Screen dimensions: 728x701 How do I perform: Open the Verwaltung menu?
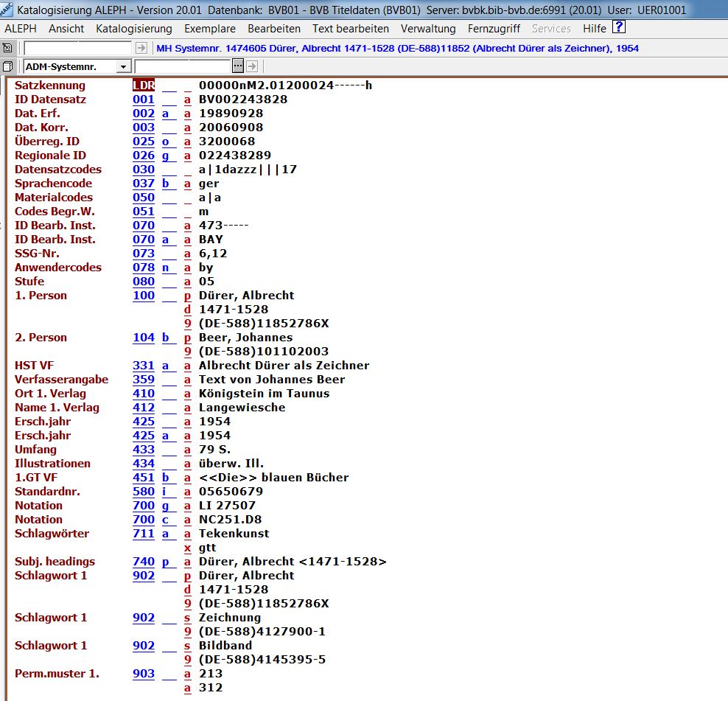pos(428,29)
